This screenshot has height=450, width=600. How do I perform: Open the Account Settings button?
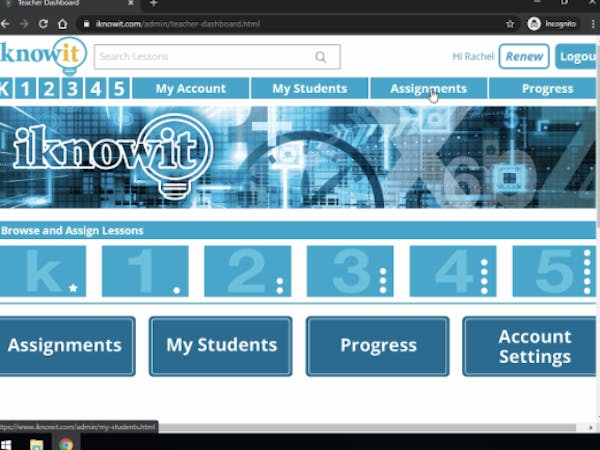pos(530,346)
